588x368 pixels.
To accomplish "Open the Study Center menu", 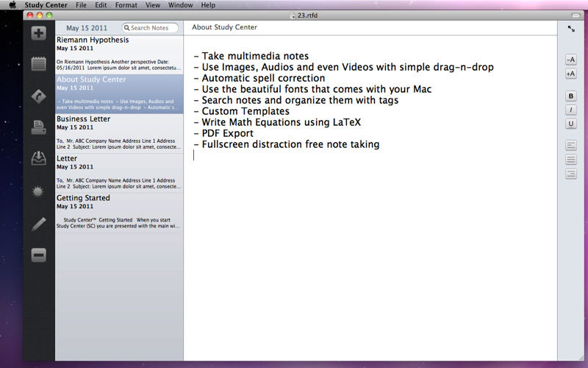I will tap(46, 5).
